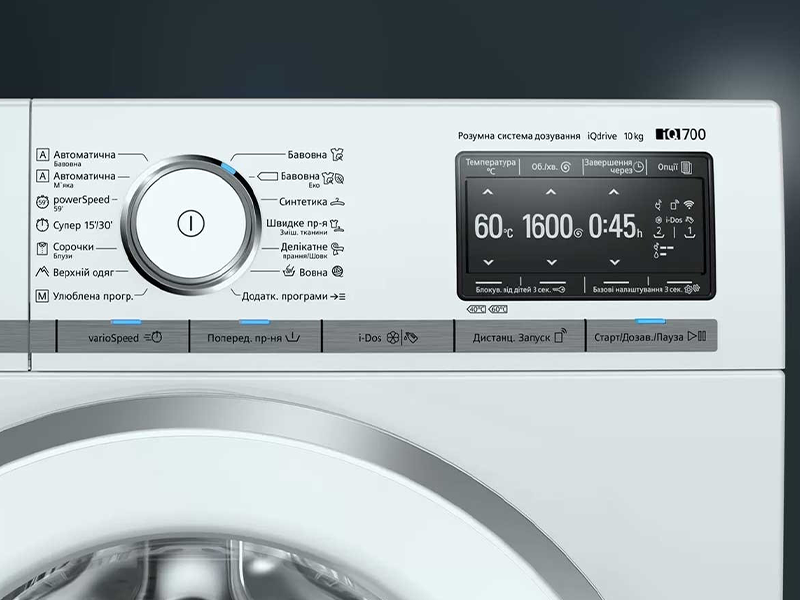Toggle the i-Dos dosing button
This screenshot has height=600, width=800.
pyautogui.click(x=388, y=336)
